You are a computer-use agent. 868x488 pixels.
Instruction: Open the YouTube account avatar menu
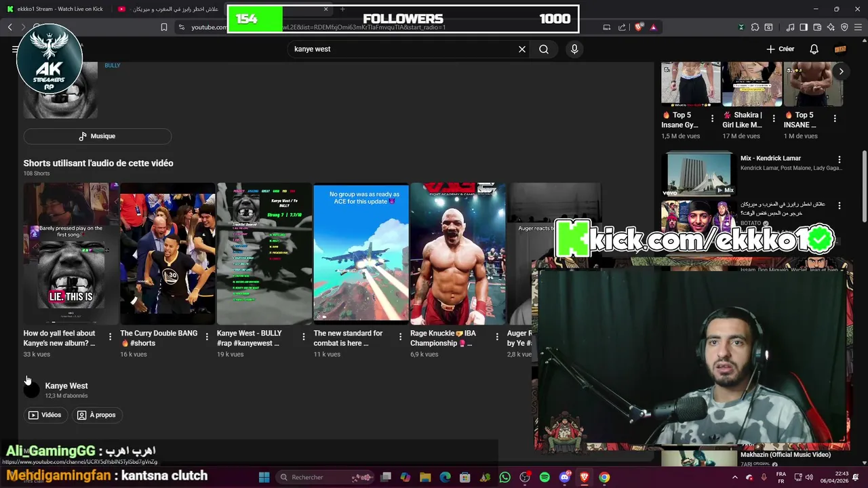point(840,49)
